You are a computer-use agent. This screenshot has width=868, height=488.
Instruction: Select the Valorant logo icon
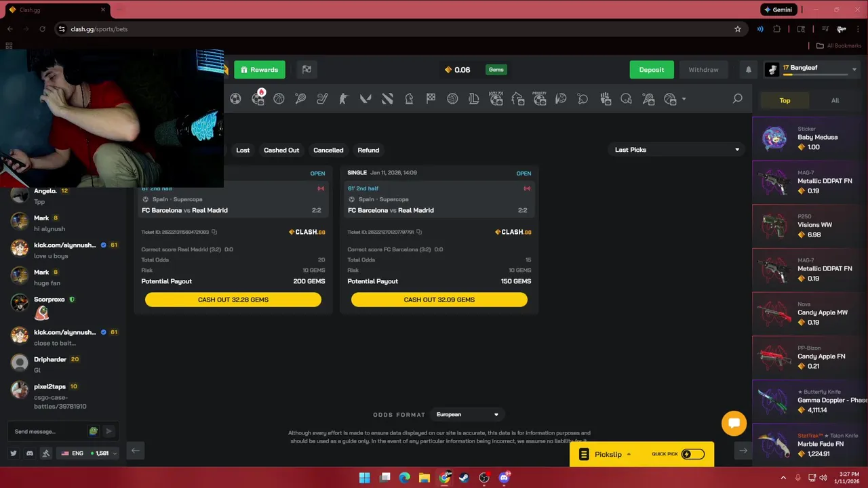pos(366,99)
